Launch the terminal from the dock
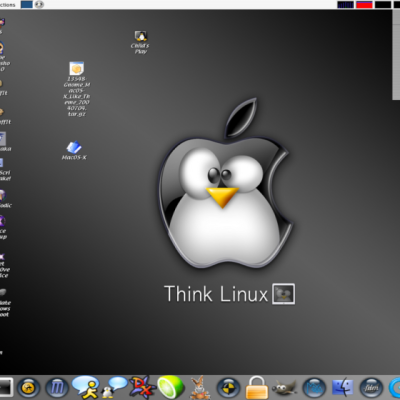This screenshot has width=400, height=400. (x=6, y=388)
